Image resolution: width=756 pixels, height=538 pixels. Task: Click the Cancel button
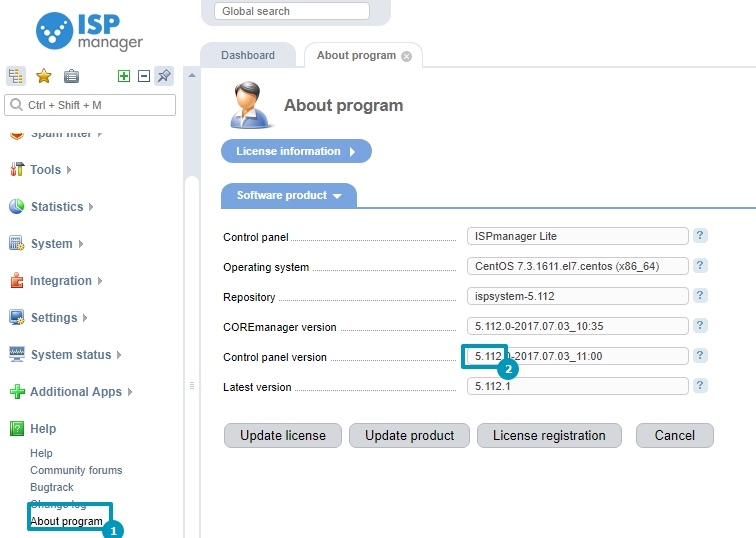(675, 435)
